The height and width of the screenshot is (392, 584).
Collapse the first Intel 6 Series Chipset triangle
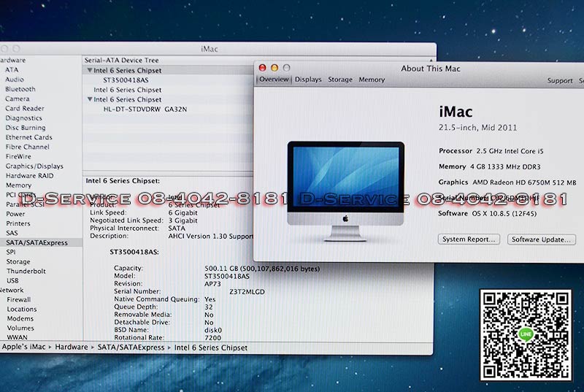click(89, 70)
